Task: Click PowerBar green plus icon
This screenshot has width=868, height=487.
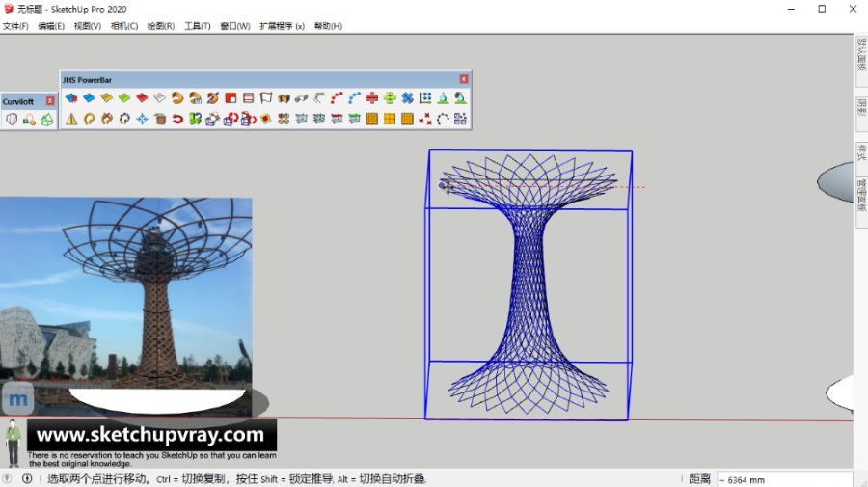Action: pyautogui.click(x=390, y=98)
